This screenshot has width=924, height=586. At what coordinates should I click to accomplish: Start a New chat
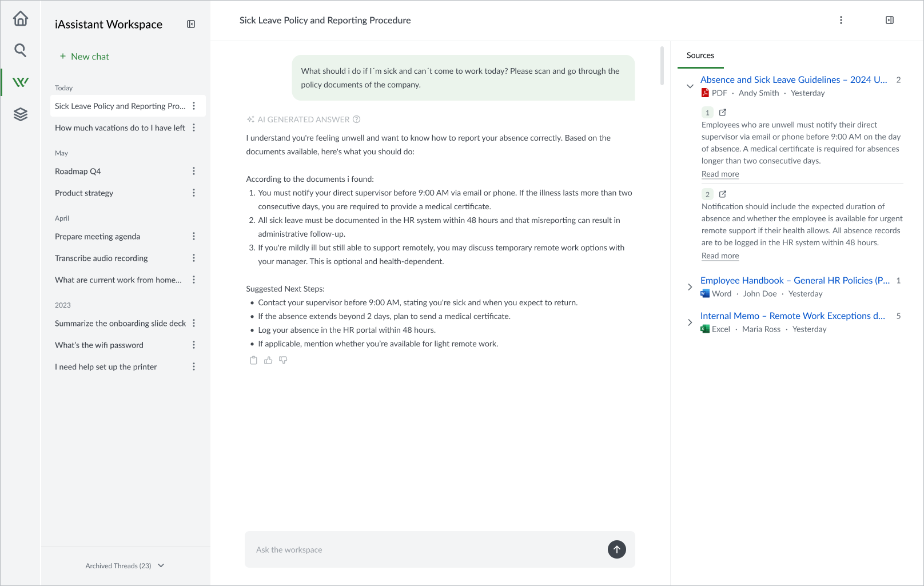[84, 56]
